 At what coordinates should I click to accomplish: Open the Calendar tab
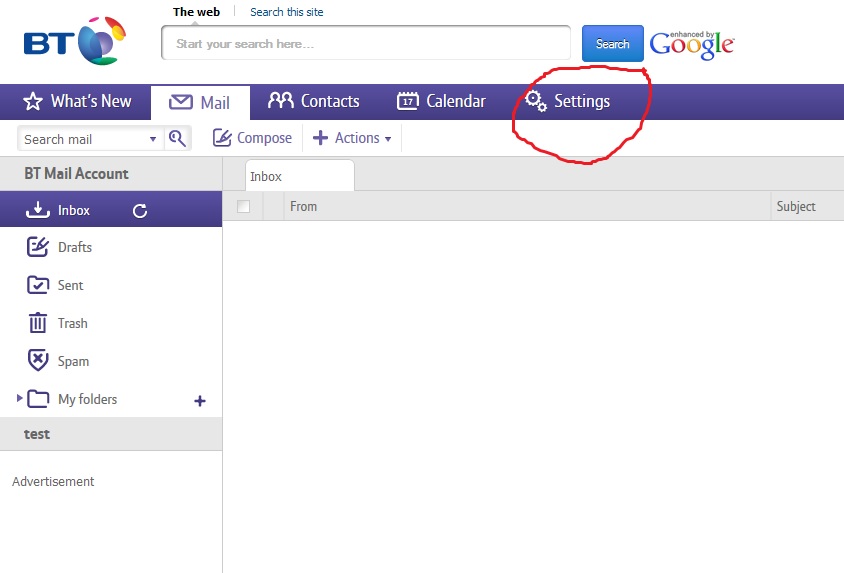pos(441,101)
